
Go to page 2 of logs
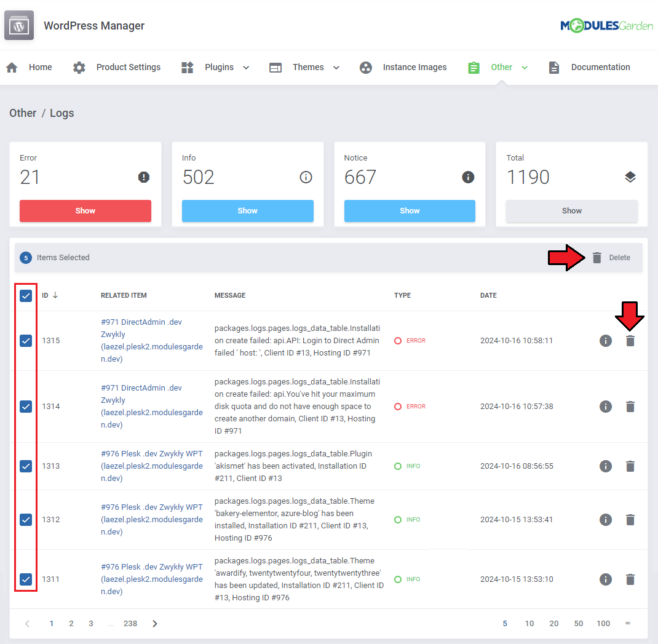click(x=71, y=624)
